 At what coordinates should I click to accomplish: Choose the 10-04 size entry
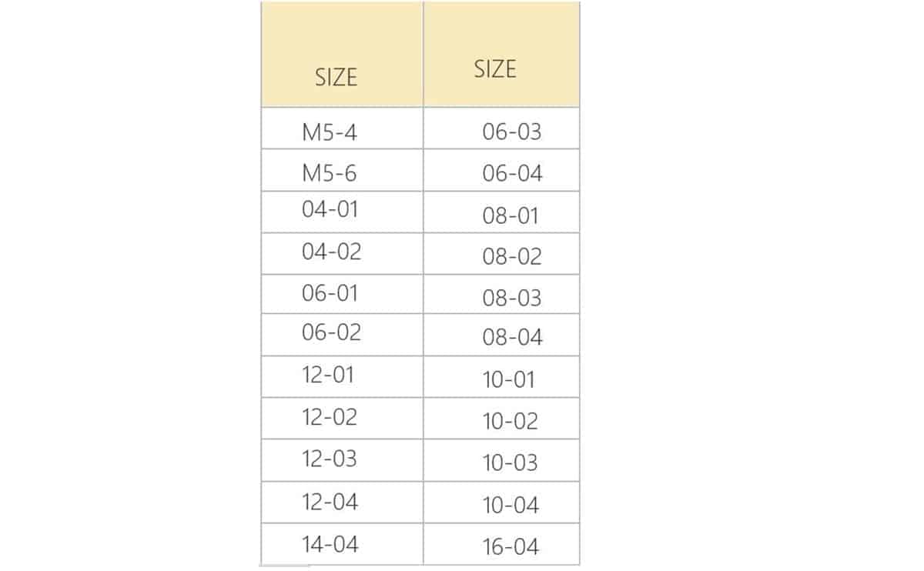coord(511,506)
